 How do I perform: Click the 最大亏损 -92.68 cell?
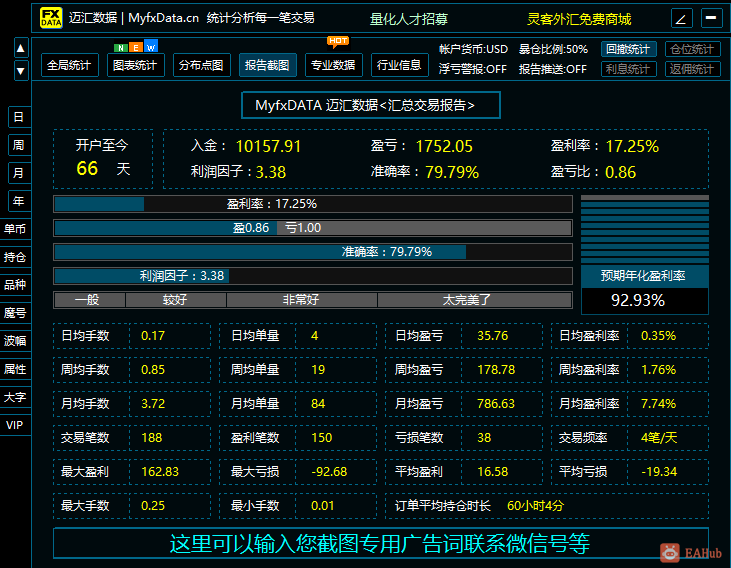[298, 472]
